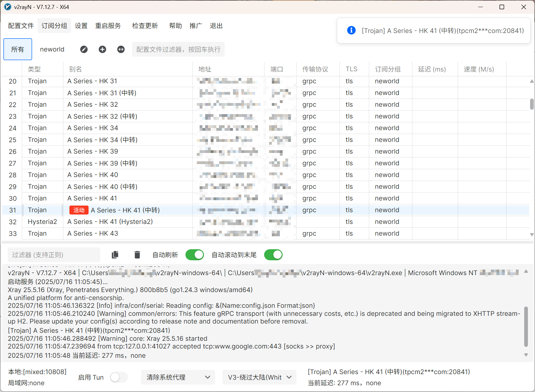Click the 推广 menu item

[196, 26]
